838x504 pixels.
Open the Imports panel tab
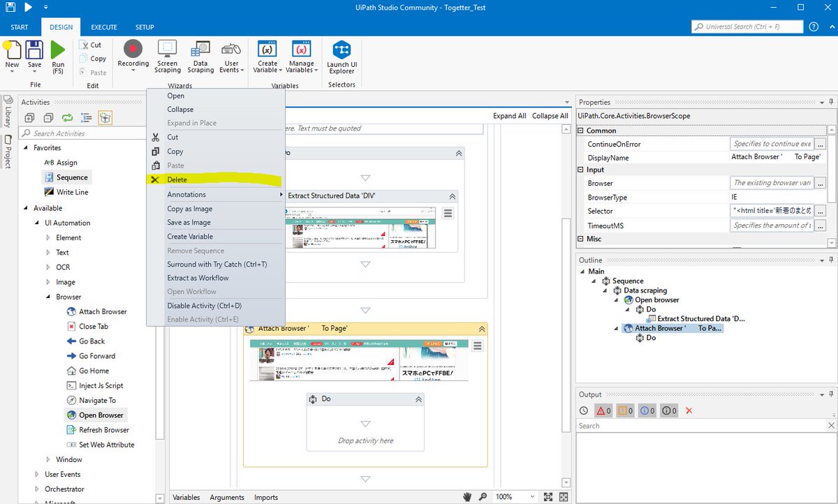[265, 497]
